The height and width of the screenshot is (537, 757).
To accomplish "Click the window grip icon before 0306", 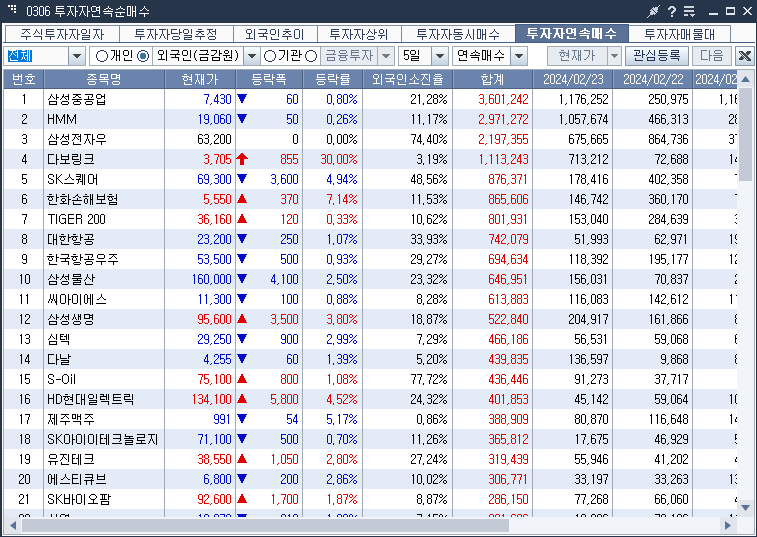I will 12,9.
